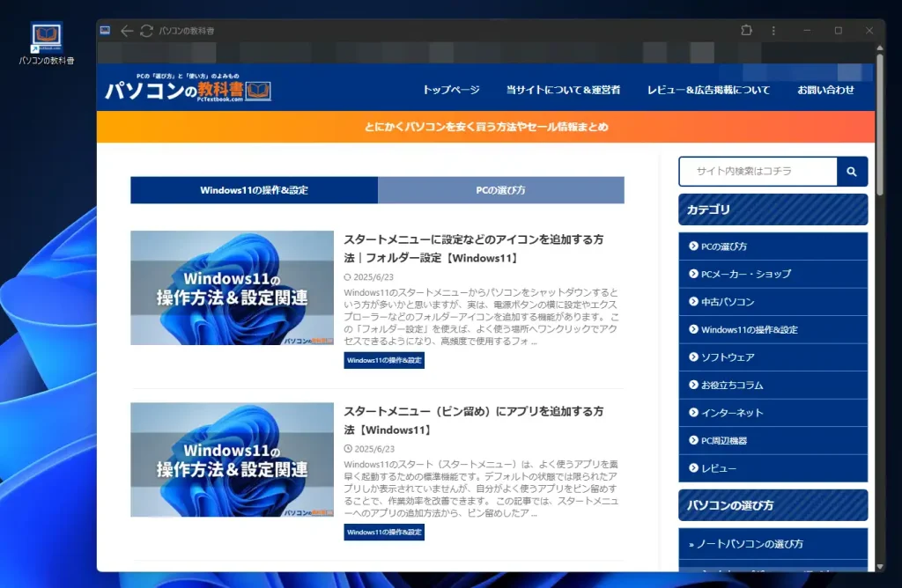Switch to the Windows11の操作&設定 tab
This screenshot has height=588, width=902.
tap(255, 190)
